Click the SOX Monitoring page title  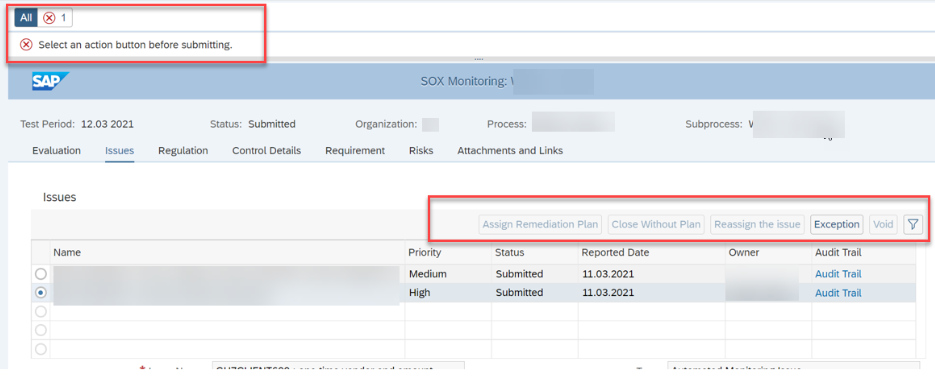tap(466, 82)
